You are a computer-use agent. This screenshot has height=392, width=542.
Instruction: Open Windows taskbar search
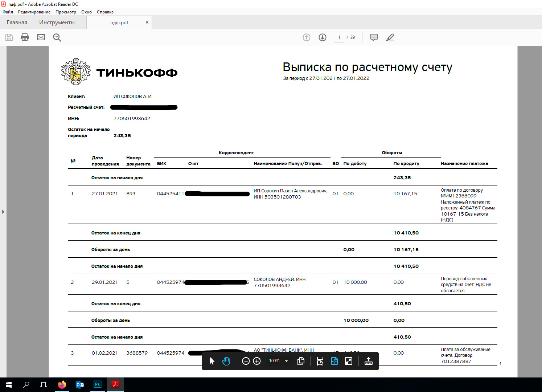point(26,385)
